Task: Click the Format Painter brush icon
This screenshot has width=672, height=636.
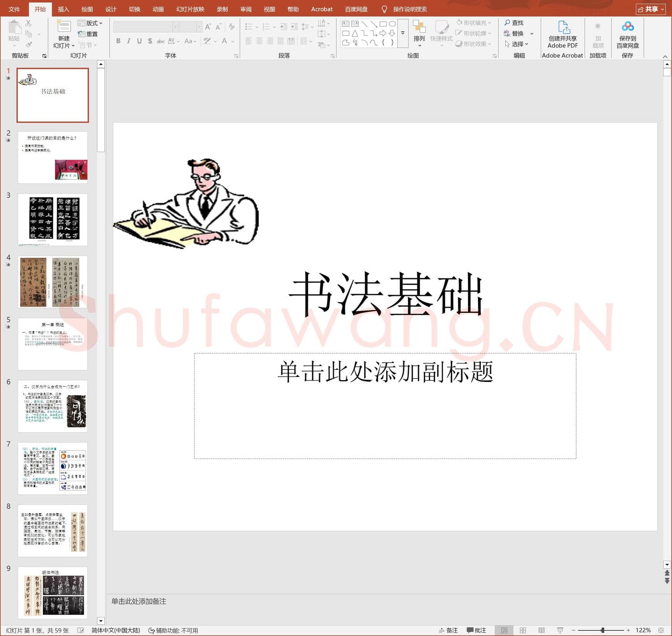Action: (x=29, y=44)
